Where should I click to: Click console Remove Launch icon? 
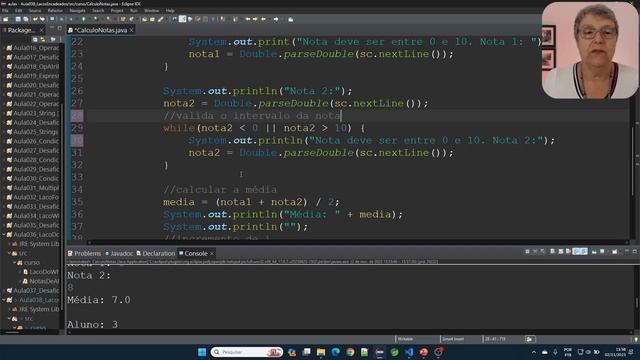coord(535,251)
